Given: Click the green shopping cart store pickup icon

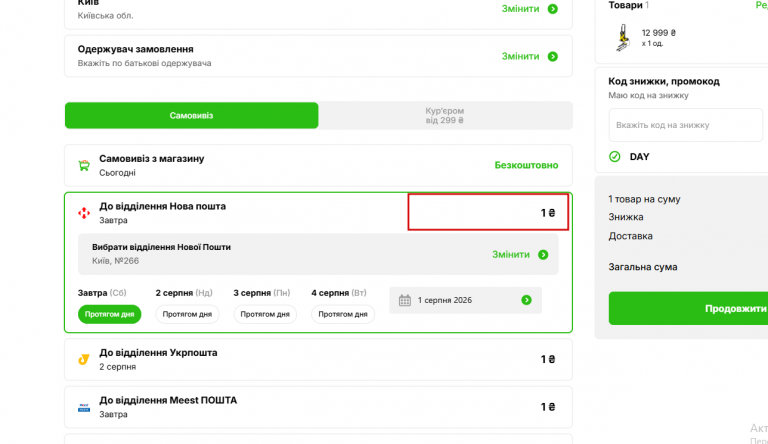Looking at the screenshot, I should 84,166.
